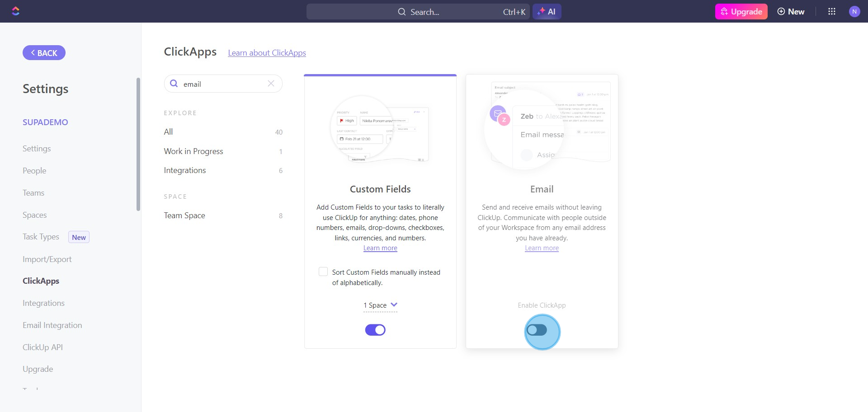Click the plus icon beside New
Image resolution: width=868 pixels, height=412 pixels.
point(781,12)
